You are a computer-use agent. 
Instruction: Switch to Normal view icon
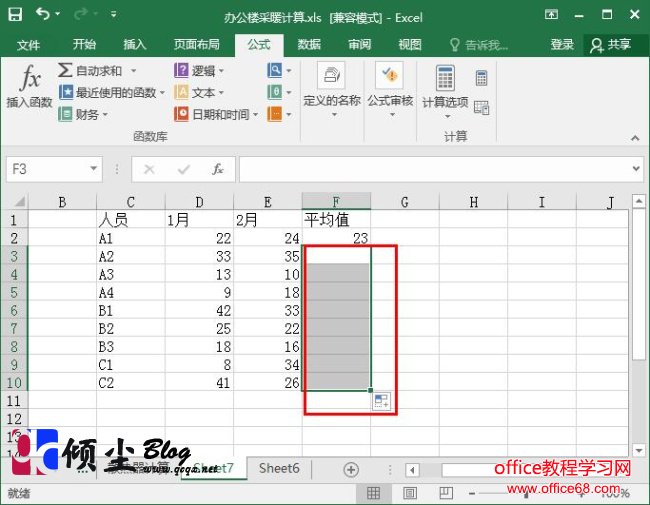373,493
